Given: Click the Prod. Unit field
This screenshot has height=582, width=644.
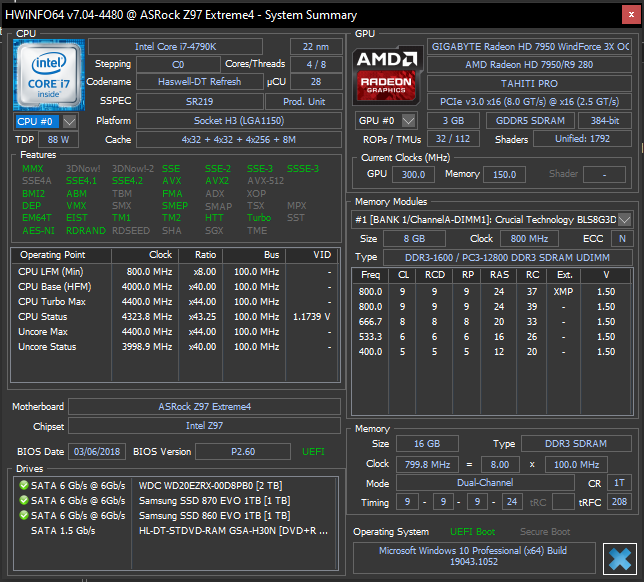Looking at the screenshot, I should 304,101.
